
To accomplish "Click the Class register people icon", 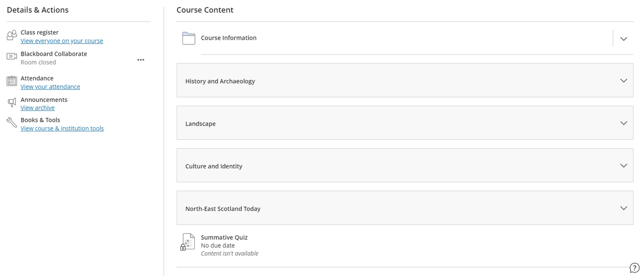I will pyautogui.click(x=12, y=35).
